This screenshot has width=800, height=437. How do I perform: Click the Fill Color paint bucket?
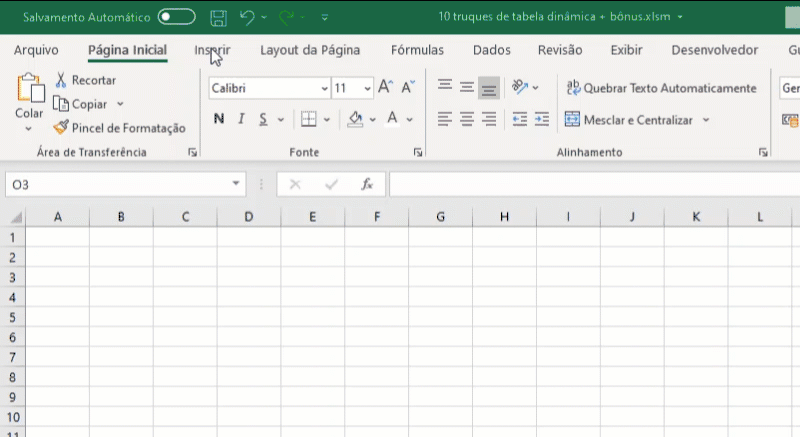point(355,119)
